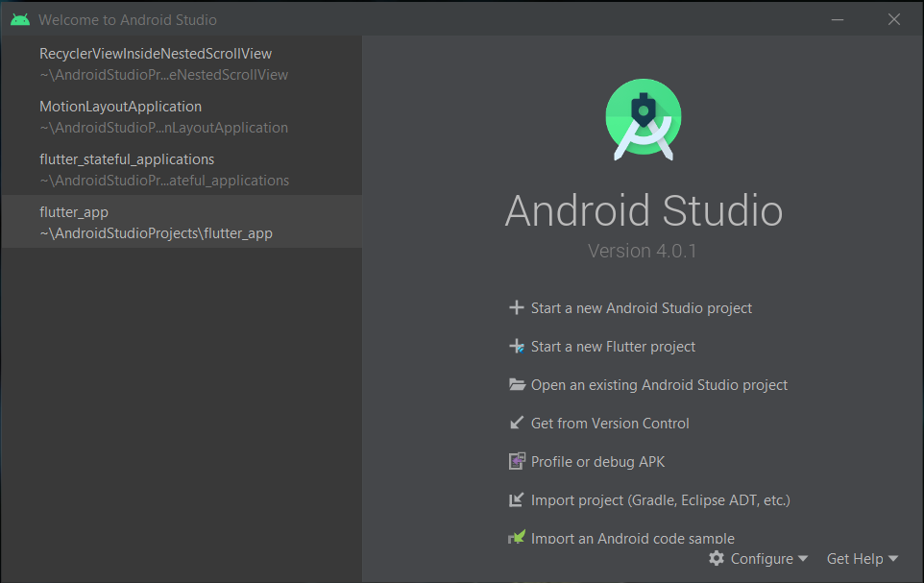924x583 pixels.
Task: Select Profile or debug APK
Action: 597,462
